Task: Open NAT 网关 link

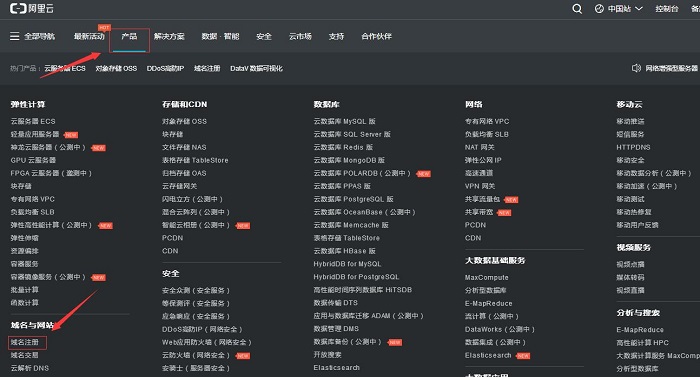Action: click(x=479, y=147)
